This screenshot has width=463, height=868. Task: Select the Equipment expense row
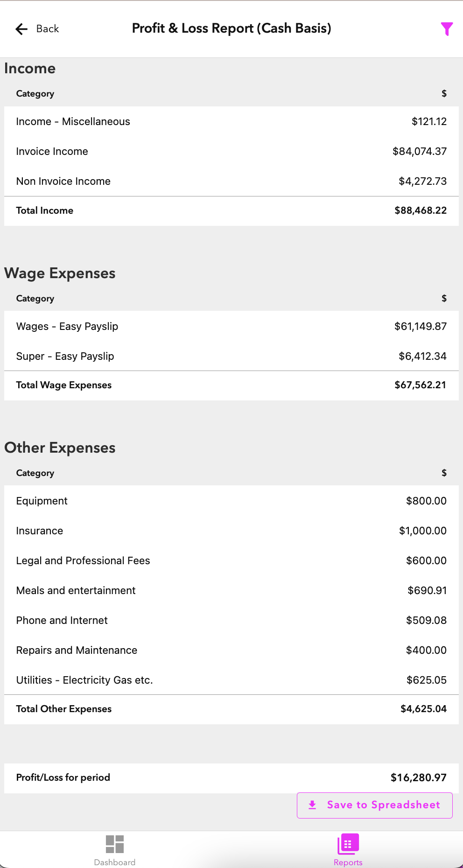231,501
